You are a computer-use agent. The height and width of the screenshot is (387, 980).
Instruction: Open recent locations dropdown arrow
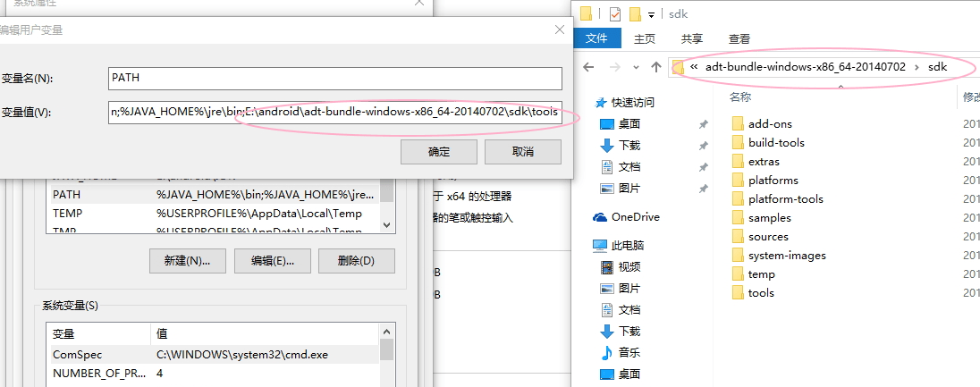coord(636,67)
